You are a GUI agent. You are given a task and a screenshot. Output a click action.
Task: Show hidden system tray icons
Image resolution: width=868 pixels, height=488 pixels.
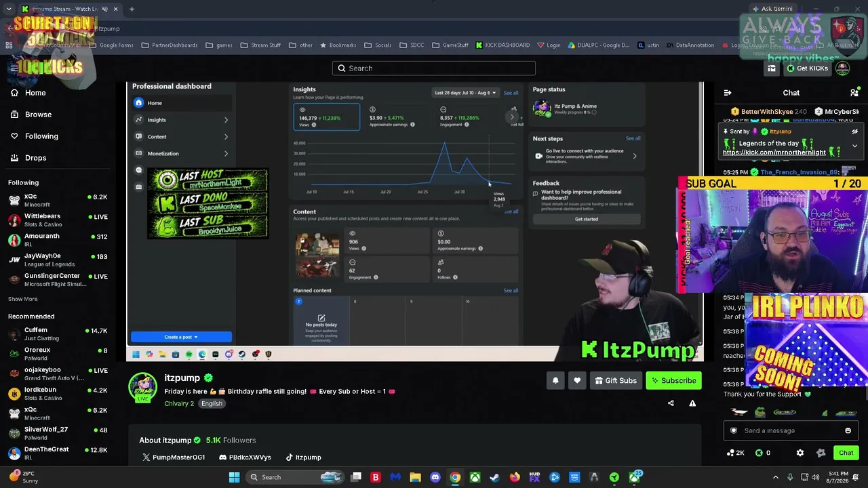776,477
